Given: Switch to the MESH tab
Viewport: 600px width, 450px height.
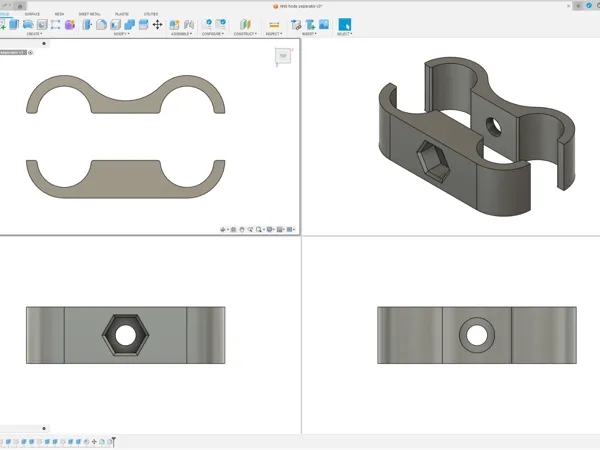Looking at the screenshot, I should (x=59, y=14).
